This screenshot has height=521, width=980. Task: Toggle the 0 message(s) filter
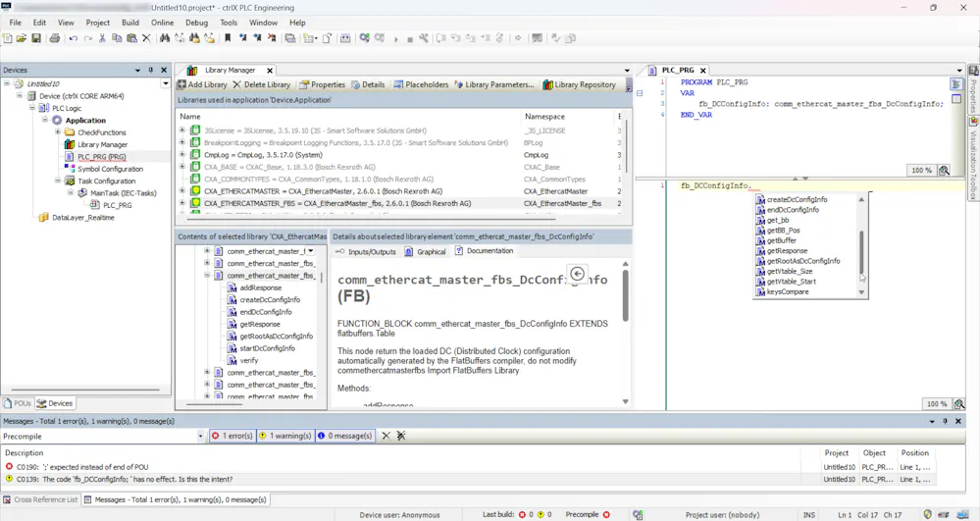pyautogui.click(x=344, y=436)
